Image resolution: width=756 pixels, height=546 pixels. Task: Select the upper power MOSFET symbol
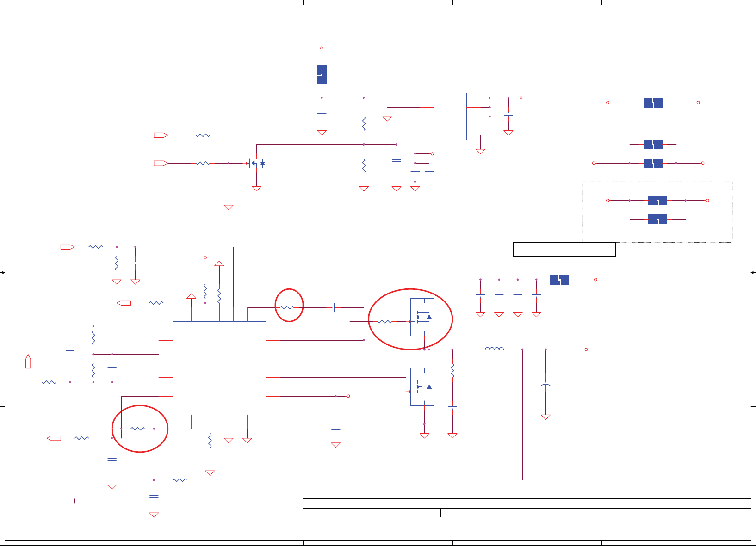422,317
